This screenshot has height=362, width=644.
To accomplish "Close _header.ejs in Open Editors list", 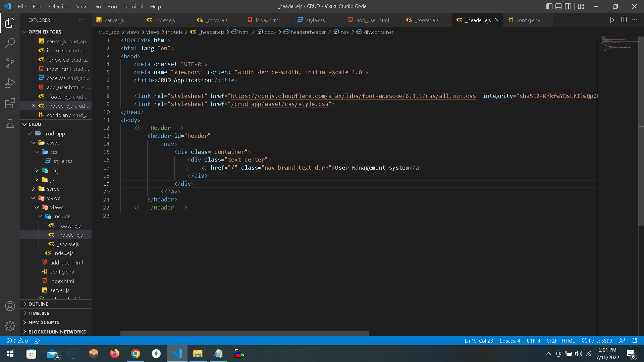I will (x=34, y=106).
